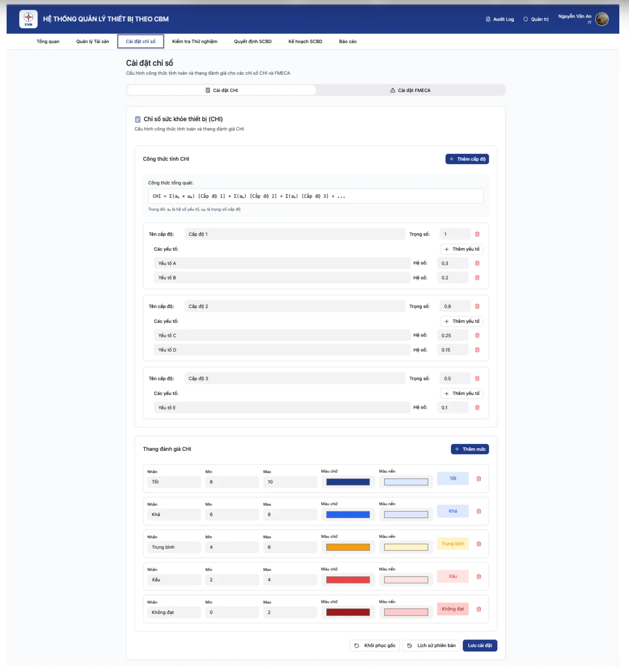Pick text color for Khá
The image size is (629, 672).
point(348,515)
